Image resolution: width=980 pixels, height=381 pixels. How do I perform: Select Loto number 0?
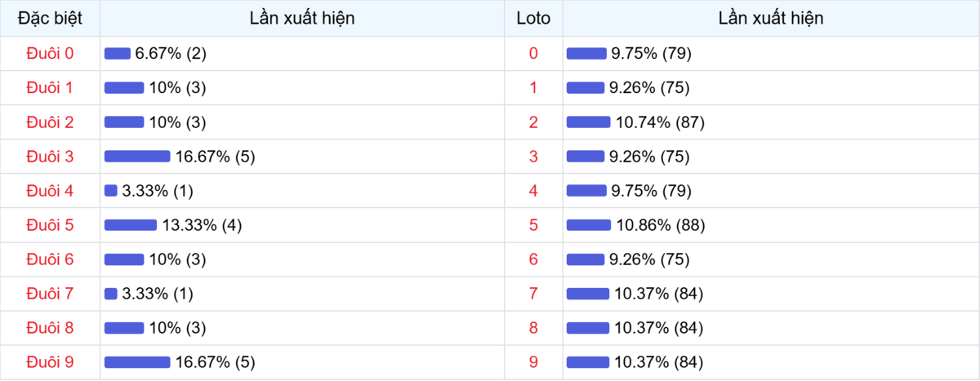click(x=533, y=54)
